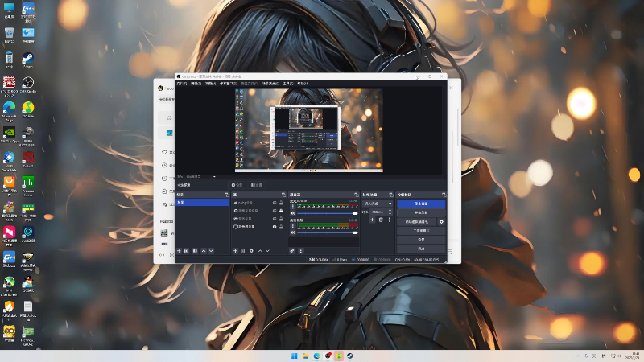Remove the current scene transition
The height and width of the screenshot is (362, 644).
coord(381,220)
